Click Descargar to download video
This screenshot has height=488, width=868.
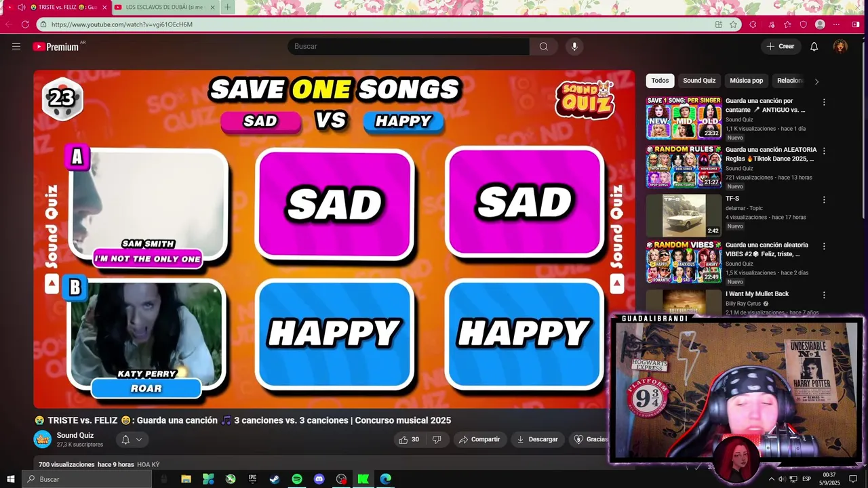click(537, 439)
